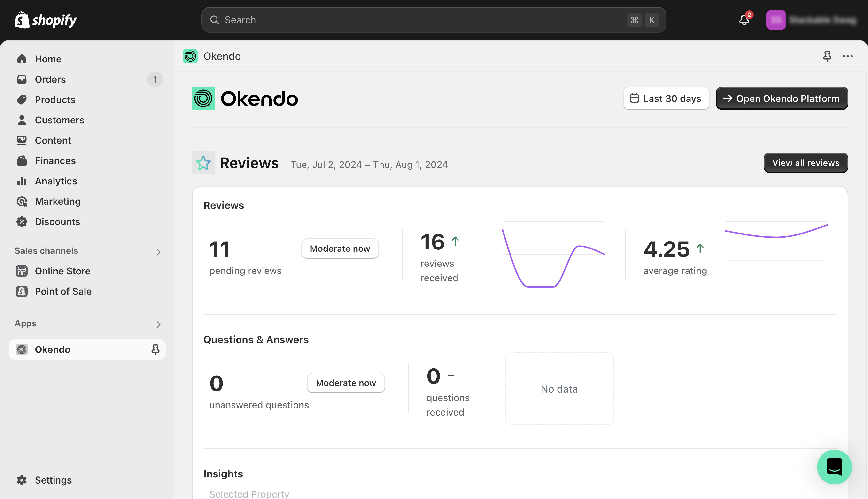Click the average rating trend chart
This screenshot has height=499, width=868.
coord(776,254)
